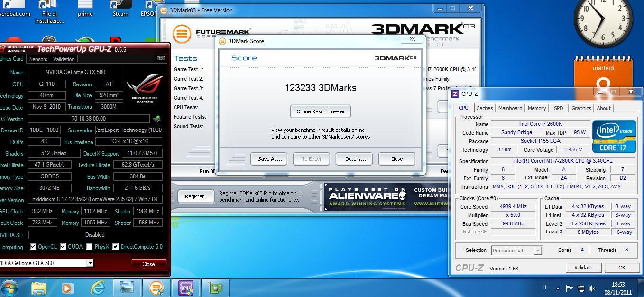The height and width of the screenshot is (297, 644).
Task: Click the CPU-Z title bar icon
Action: click(x=455, y=94)
